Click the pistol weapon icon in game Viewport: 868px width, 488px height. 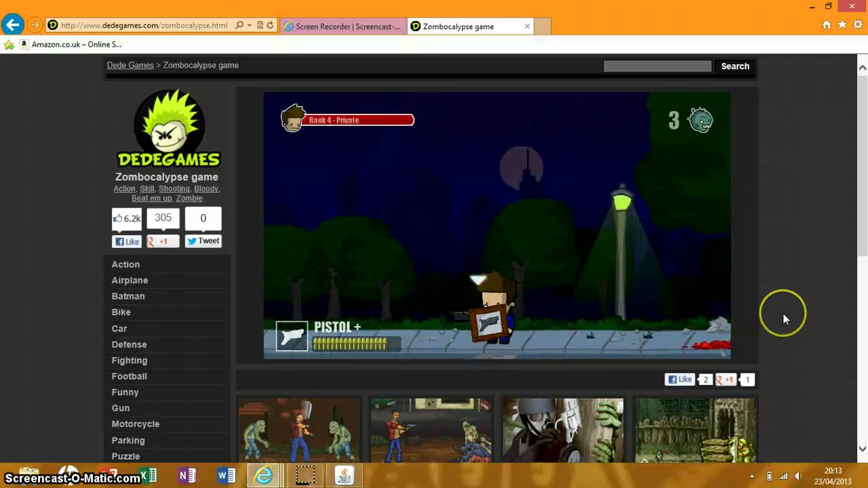point(292,337)
